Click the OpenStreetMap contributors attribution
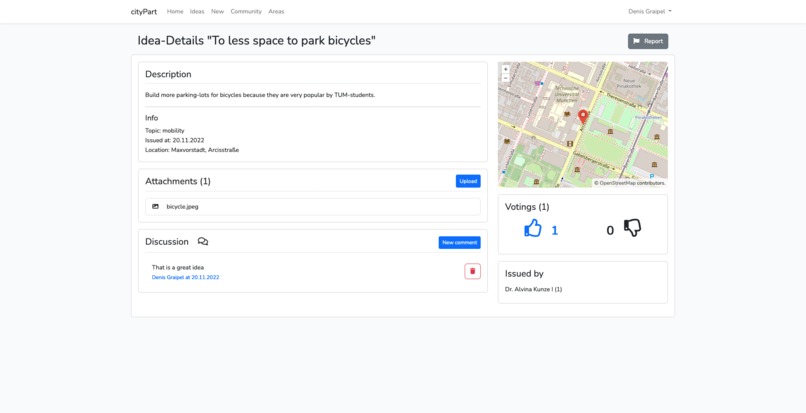Image resolution: width=806 pixels, height=413 pixels. 630,183
